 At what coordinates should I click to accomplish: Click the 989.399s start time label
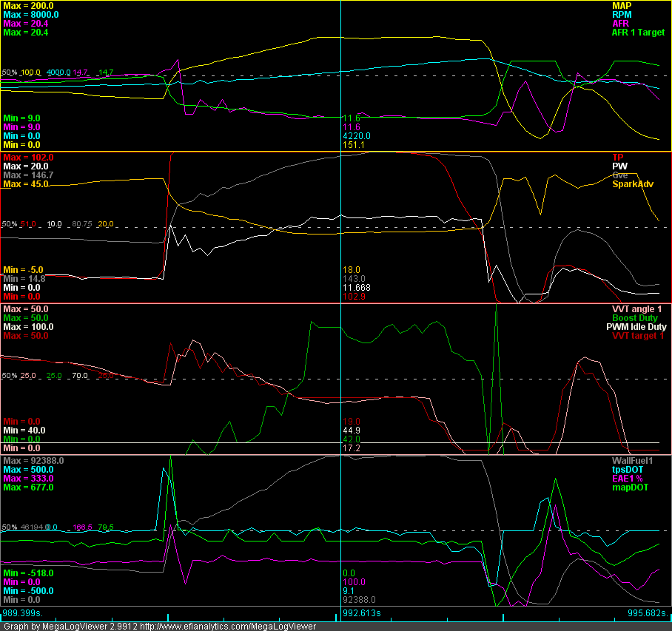click(x=22, y=613)
